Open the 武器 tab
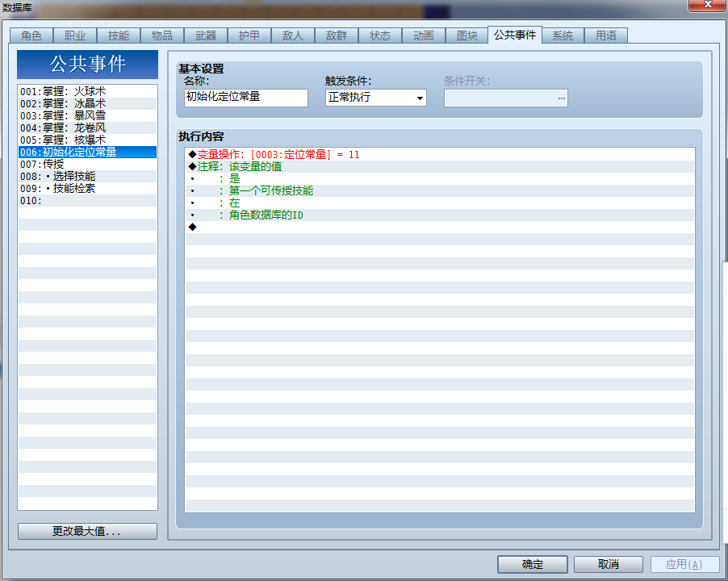This screenshot has height=581, width=728. pyautogui.click(x=206, y=36)
